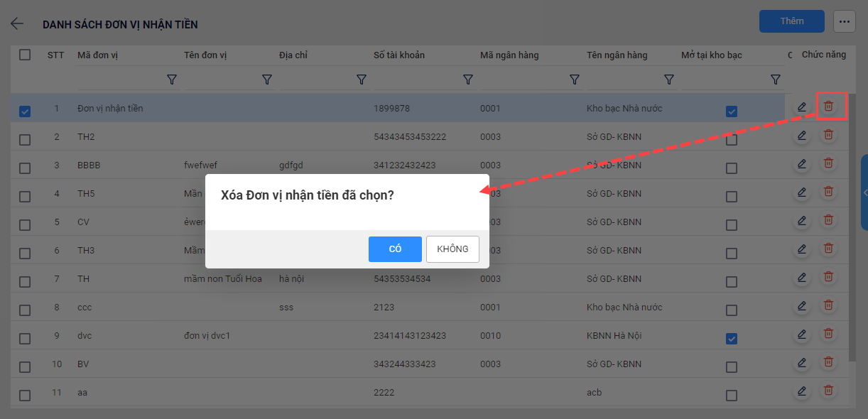Toggle Mở tại kho bạc checkbox for row 1899878
This screenshot has height=419, width=868.
click(732, 111)
